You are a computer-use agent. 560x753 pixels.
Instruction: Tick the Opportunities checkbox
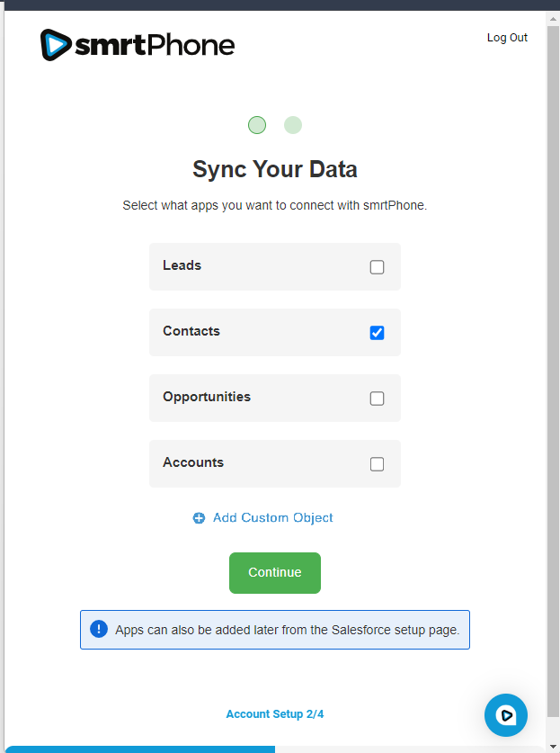tap(377, 399)
